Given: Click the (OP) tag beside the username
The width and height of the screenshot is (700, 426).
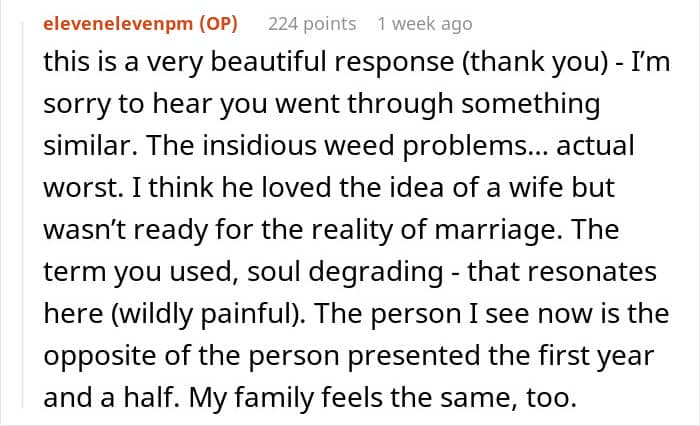Looking at the screenshot, I should tap(218, 24).
